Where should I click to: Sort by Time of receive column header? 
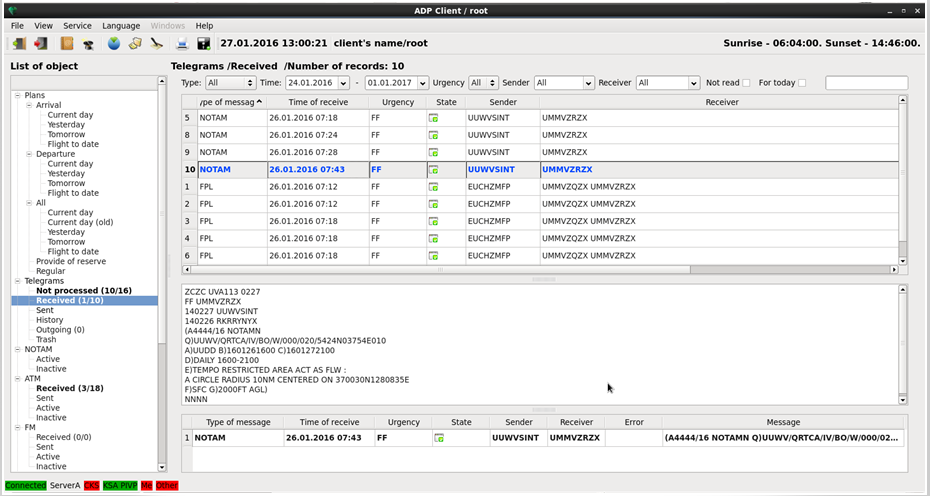[318, 102]
